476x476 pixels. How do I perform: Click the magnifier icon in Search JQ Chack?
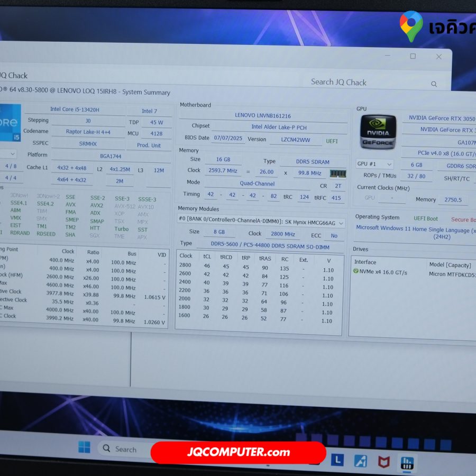point(434,84)
